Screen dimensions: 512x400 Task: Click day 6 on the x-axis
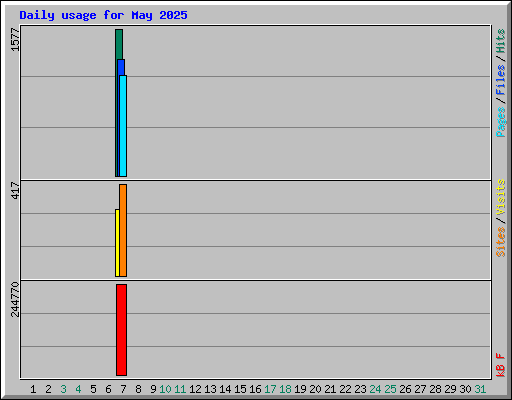coord(108,389)
